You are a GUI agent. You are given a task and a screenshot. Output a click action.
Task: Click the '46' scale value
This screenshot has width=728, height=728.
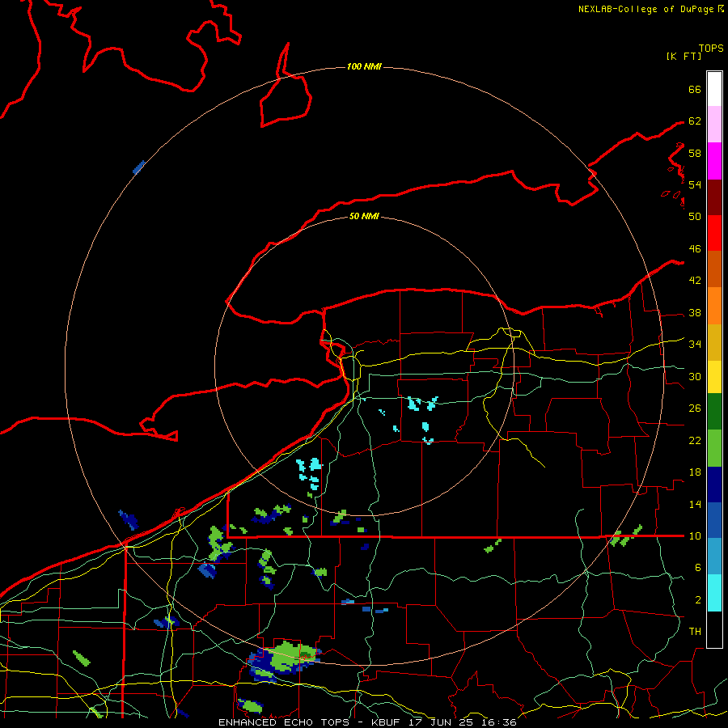(695, 249)
